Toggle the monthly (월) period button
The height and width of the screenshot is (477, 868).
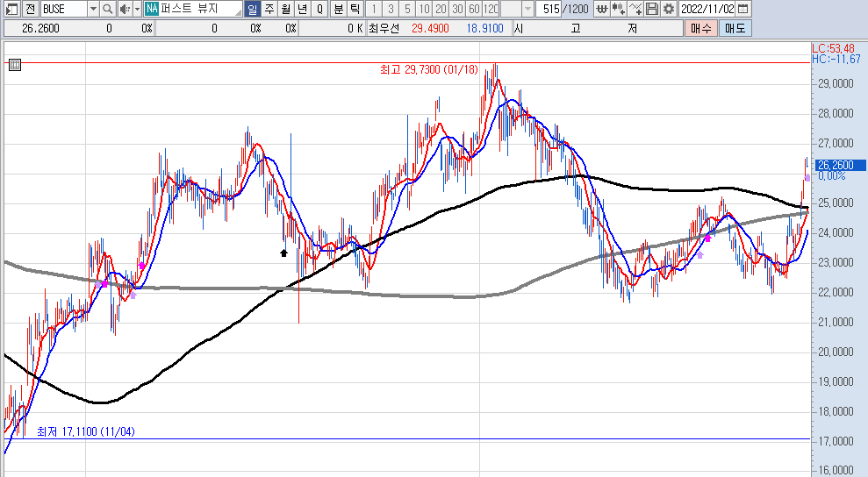point(285,9)
